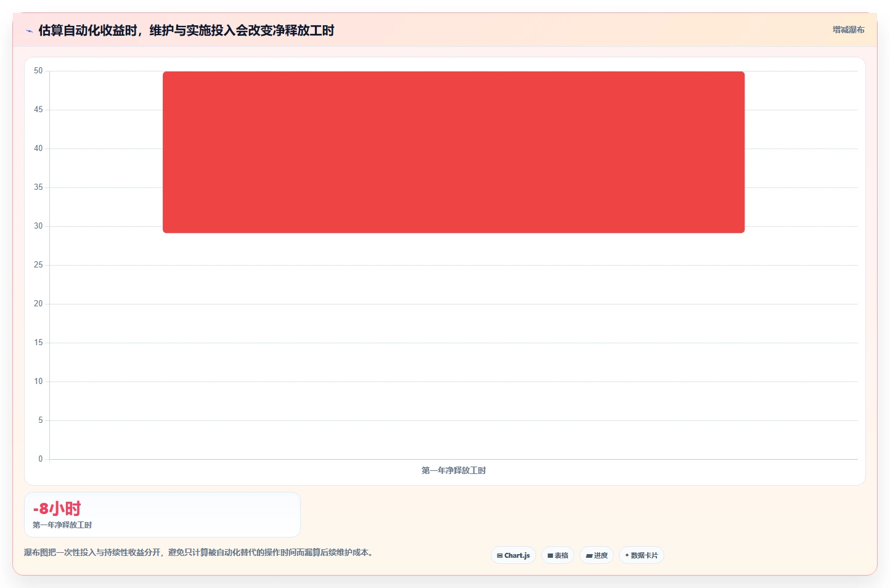Click the y-axis tick label 25
Image resolution: width=890 pixels, height=588 pixels.
coord(38,265)
